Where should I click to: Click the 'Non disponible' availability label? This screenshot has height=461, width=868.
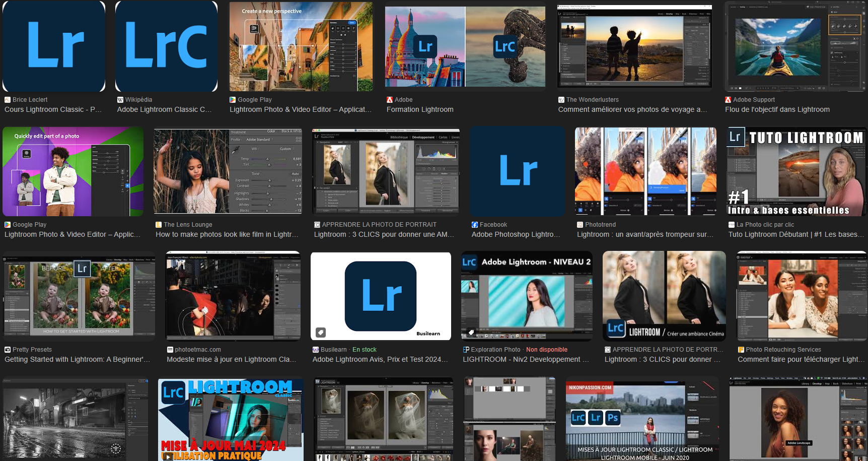[547, 350]
